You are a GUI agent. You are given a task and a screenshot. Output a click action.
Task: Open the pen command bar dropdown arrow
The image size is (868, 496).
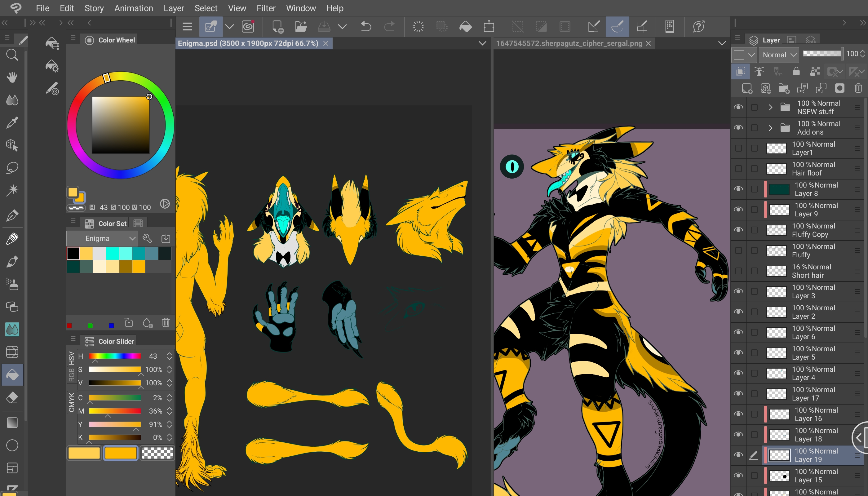229,27
